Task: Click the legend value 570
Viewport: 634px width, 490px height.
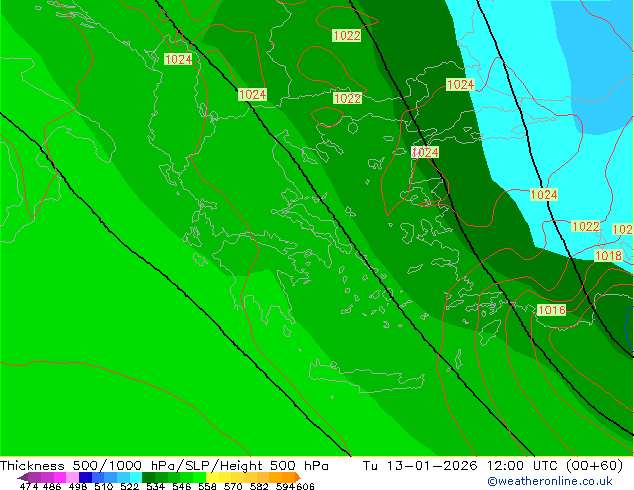Action: coord(233,486)
